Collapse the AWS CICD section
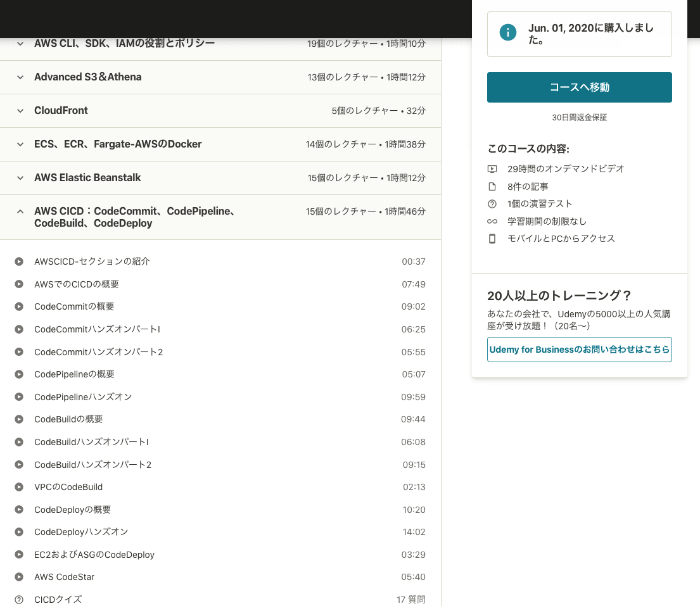Viewport: 700px width, 606px height. 20,210
